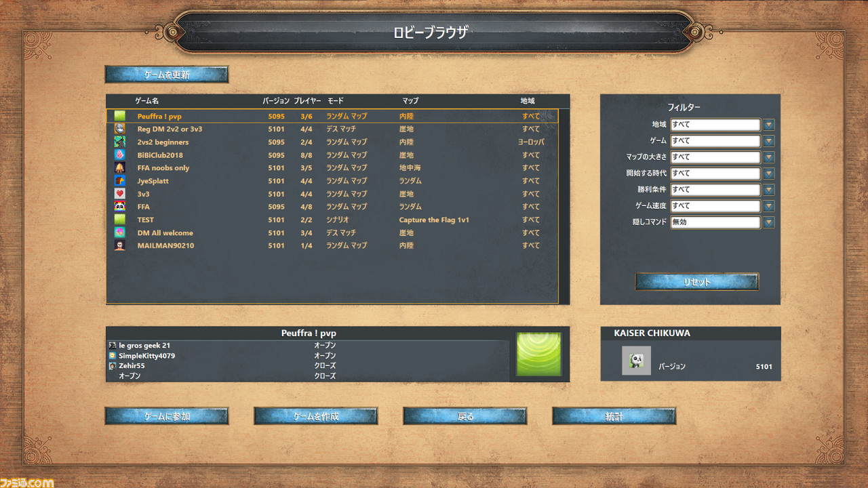
Task: Select the JyeSplatt lobby name
Action: pos(153,181)
